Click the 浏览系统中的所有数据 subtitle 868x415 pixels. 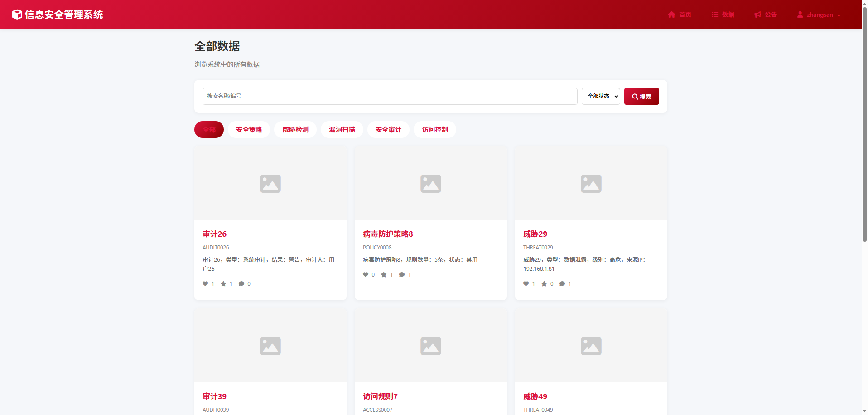point(227,64)
